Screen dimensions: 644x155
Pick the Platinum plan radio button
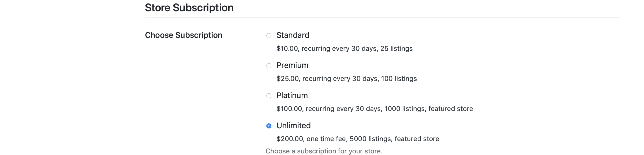tap(269, 96)
